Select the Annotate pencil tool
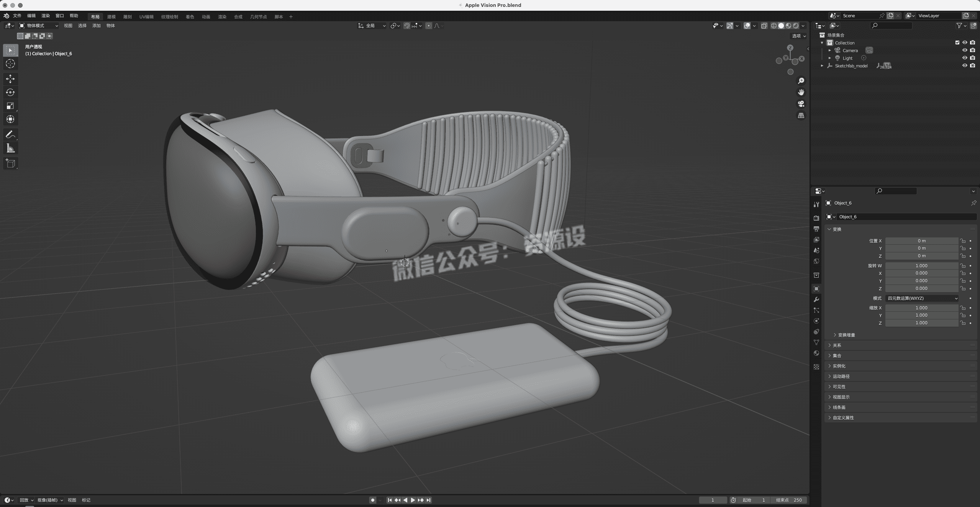 click(x=10, y=134)
